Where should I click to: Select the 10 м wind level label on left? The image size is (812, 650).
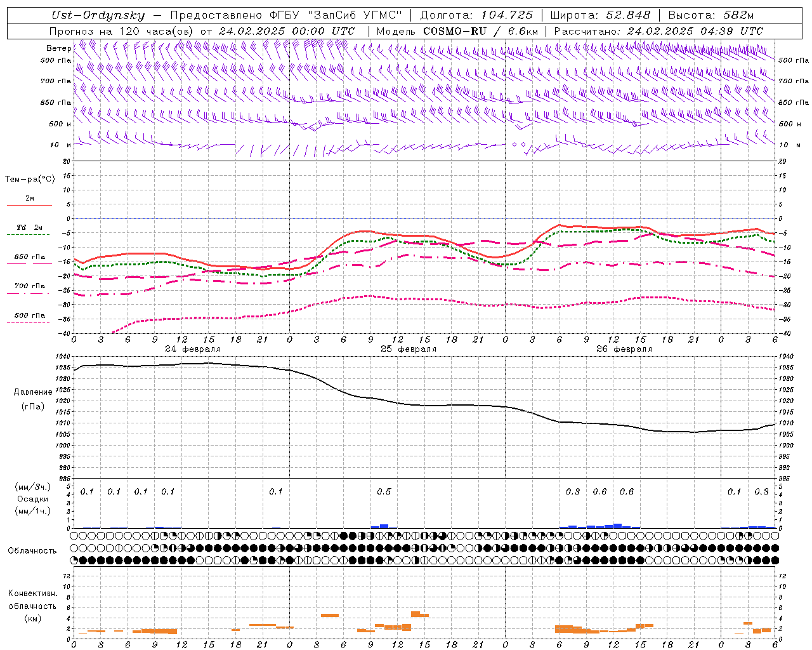[61, 145]
